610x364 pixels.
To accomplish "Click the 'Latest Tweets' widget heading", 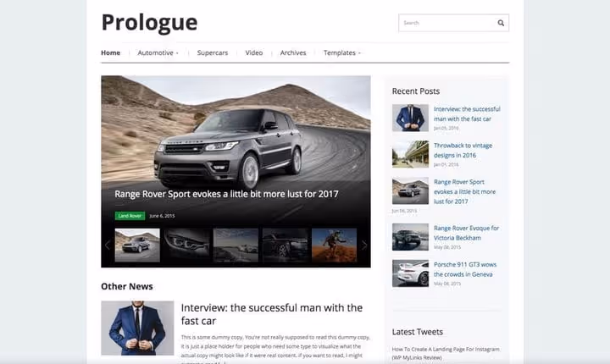I will pos(417,332).
